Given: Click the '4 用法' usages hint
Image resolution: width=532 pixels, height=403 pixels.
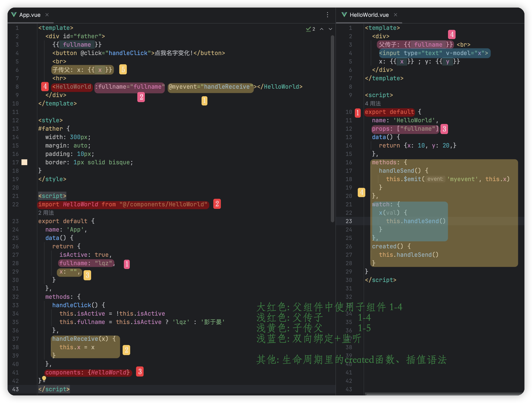Looking at the screenshot, I should (372, 104).
